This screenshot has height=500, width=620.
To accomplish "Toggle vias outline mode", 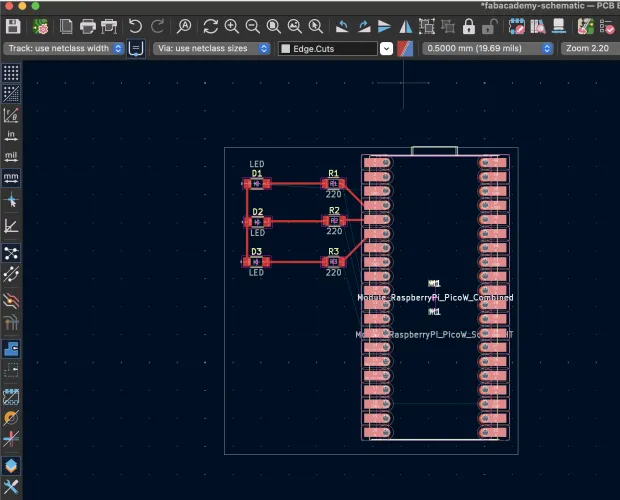I will (11, 418).
